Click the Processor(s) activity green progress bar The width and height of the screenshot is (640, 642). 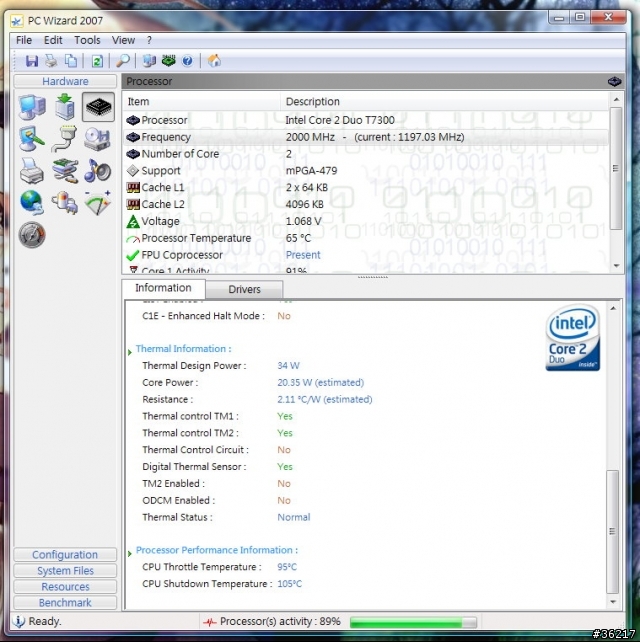pos(413,622)
